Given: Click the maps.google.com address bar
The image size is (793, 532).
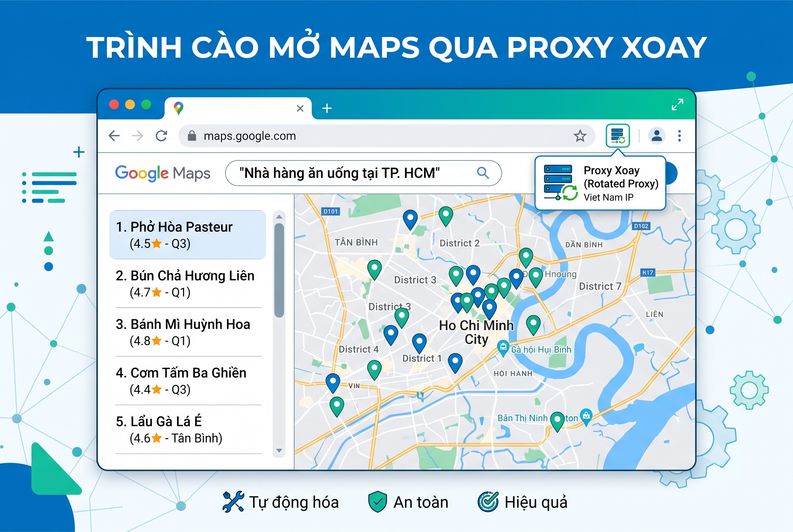Looking at the screenshot, I should [387, 136].
